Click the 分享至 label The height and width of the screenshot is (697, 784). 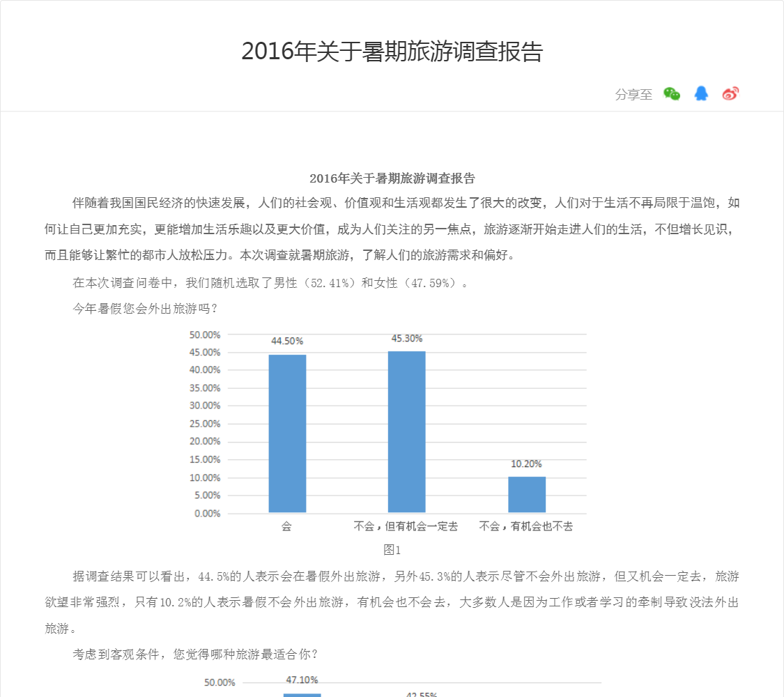click(633, 95)
